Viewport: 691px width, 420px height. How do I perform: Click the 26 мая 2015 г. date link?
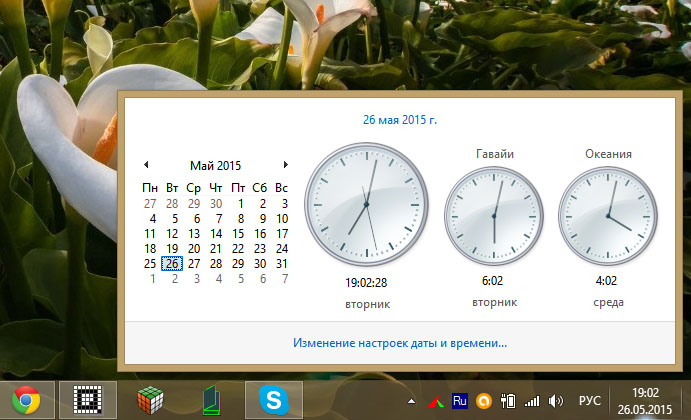(x=400, y=120)
